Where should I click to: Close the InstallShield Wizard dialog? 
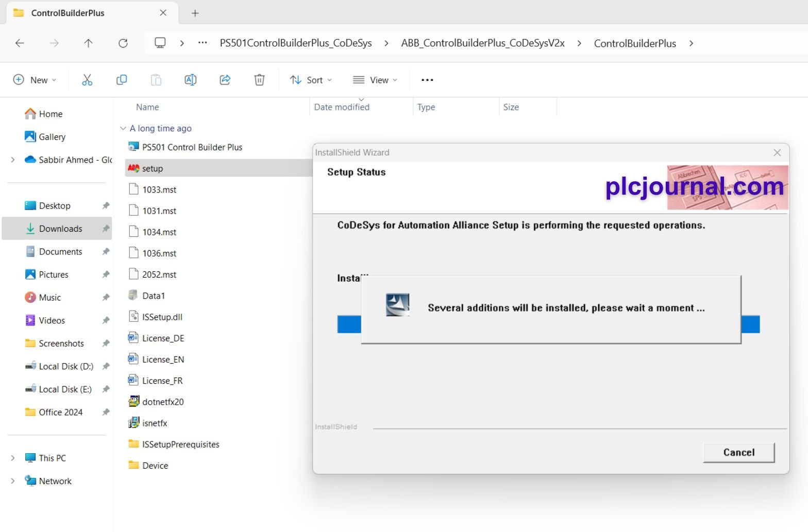point(777,152)
